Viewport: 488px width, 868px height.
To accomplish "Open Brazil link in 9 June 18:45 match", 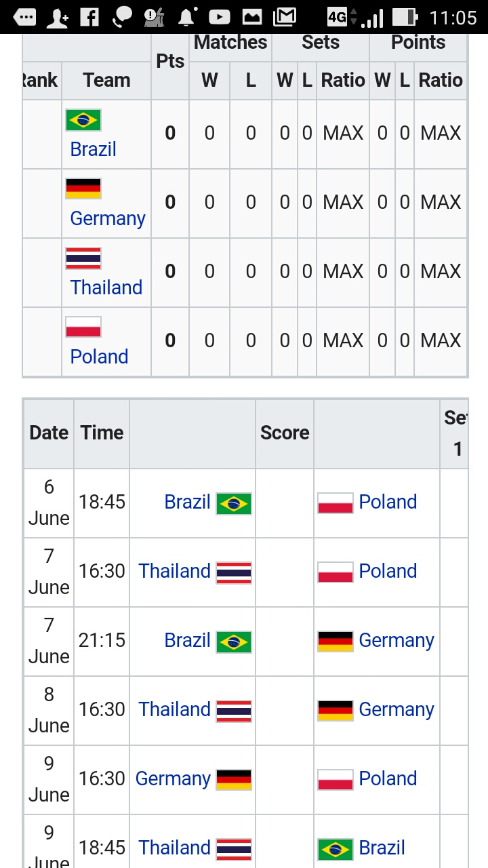I will coord(382,848).
